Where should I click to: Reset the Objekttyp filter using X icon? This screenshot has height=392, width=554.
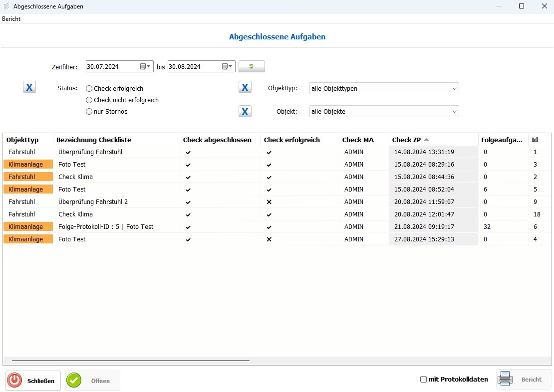(x=245, y=88)
